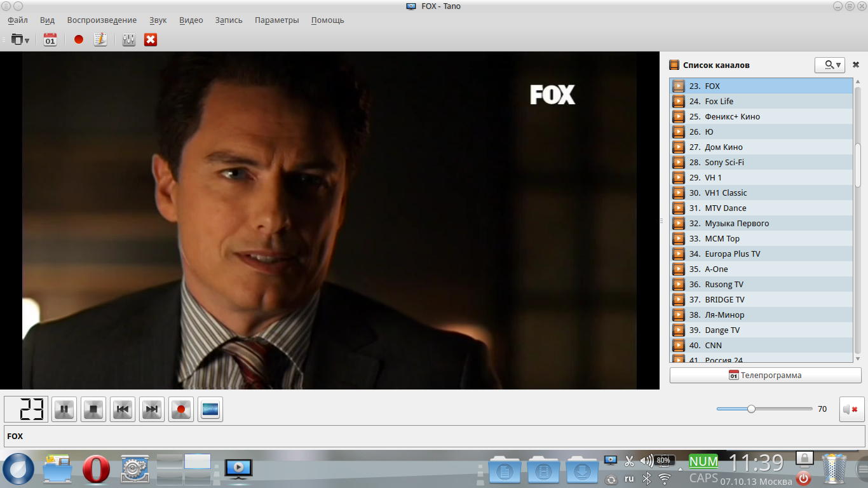Click the video playback area

tap(329, 220)
